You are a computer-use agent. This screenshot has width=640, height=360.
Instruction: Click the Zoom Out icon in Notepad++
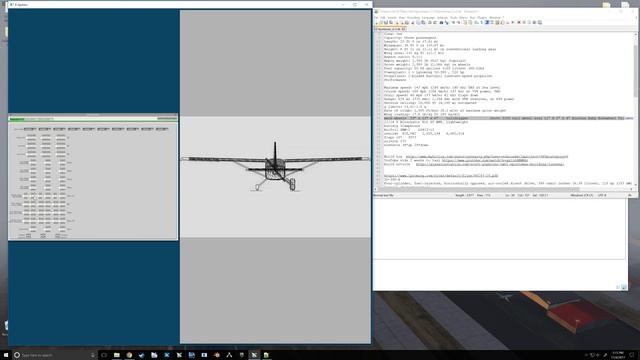point(459,22)
